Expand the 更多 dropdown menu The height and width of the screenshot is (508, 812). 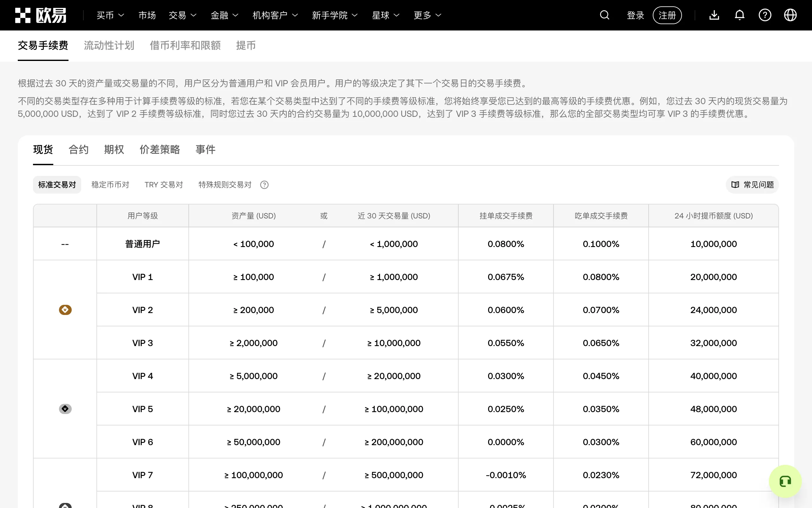(x=428, y=15)
